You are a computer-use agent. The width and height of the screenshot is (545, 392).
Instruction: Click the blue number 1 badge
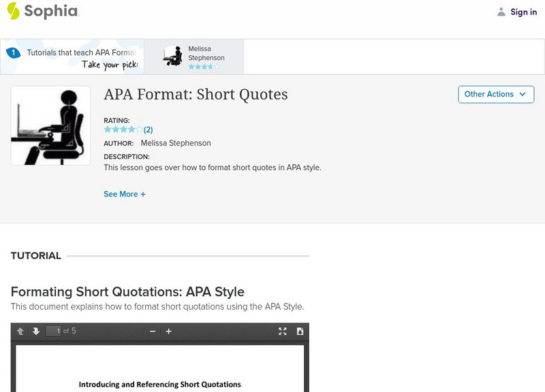tap(13, 53)
